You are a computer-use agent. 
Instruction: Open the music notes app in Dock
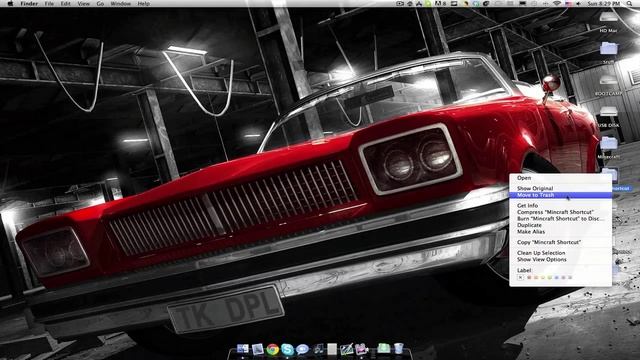point(318,349)
